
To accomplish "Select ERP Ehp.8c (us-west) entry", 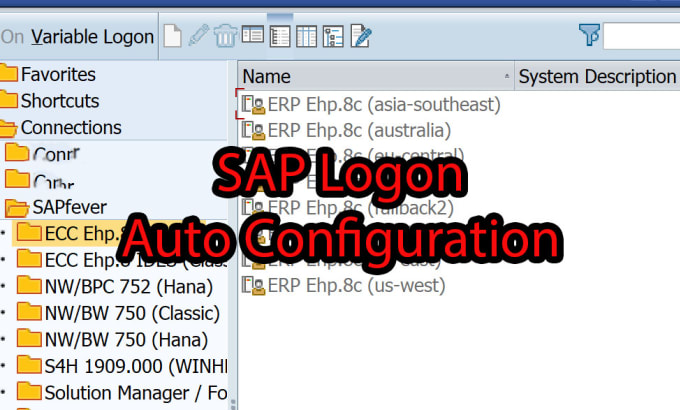I will point(343,285).
